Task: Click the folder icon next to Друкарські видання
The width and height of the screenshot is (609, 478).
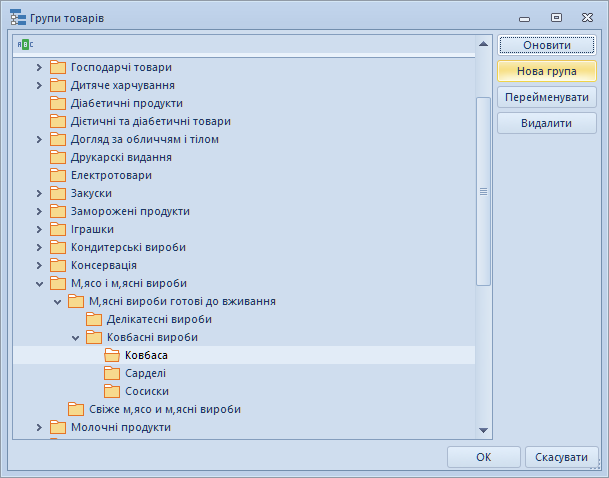Action: (x=57, y=157)
